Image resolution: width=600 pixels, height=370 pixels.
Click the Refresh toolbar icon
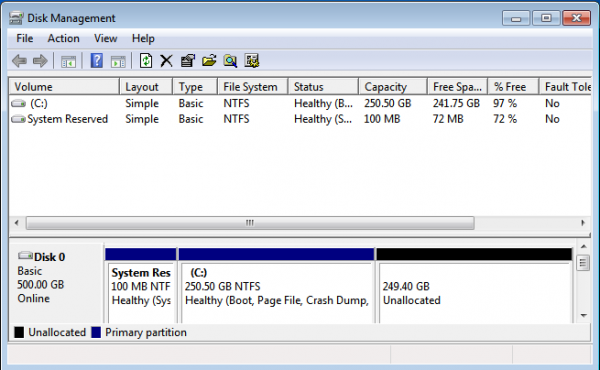(146, 61)
